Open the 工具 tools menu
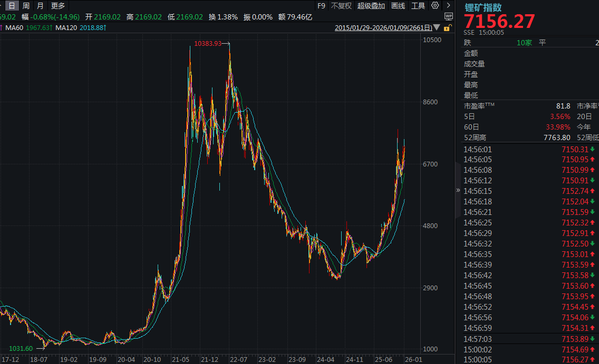The height and width of the screenshot is (364, 599). pos(418,6)
